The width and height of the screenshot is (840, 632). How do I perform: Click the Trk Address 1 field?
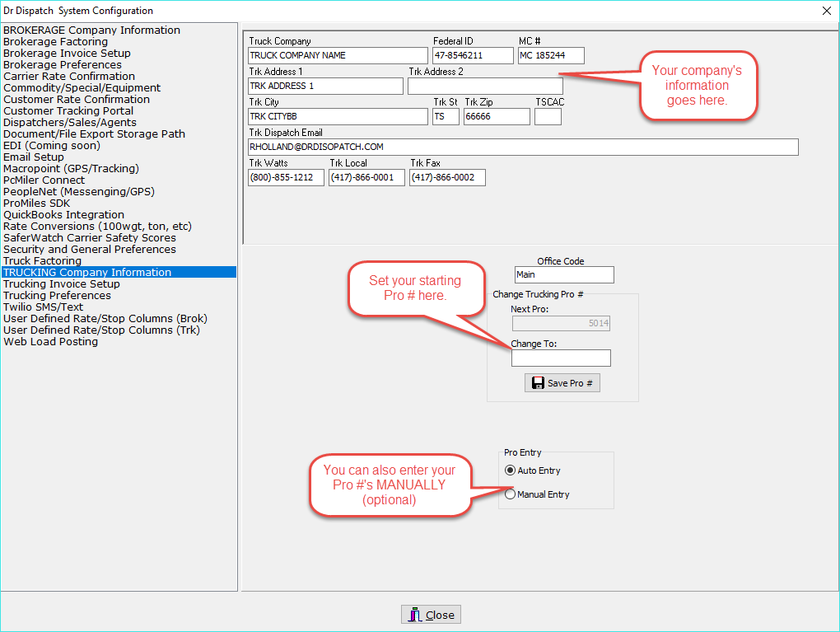pos(326,86)
